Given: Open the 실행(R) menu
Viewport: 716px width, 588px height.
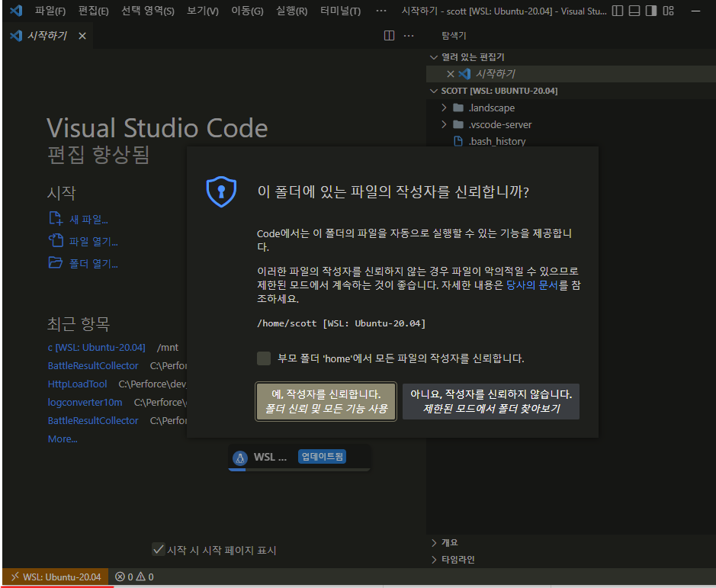Looking at the screenshot, I should (x=292, y=11).
